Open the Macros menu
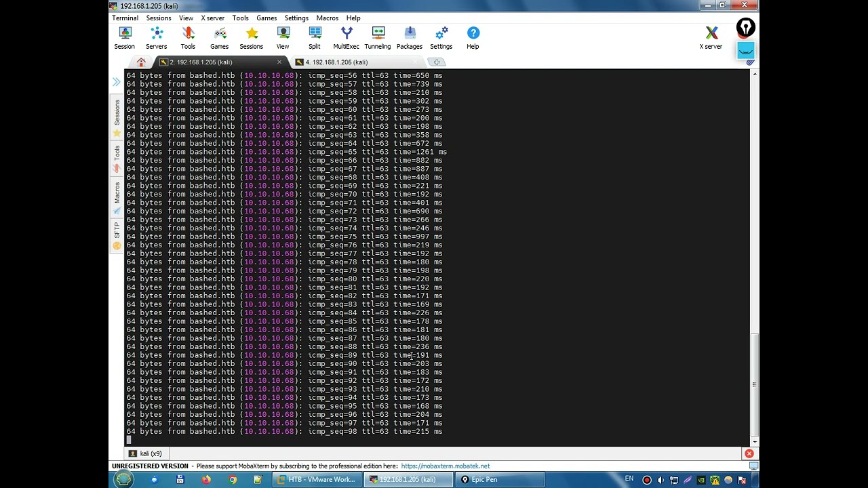Viewport: 868px width, 488px height. 328,18
